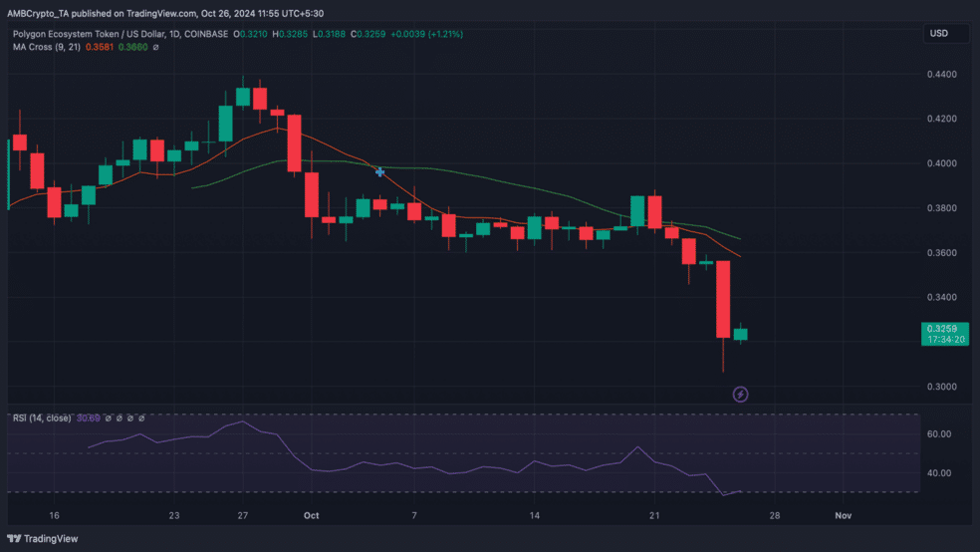Click the green MA value 0.3660

coord(133,48)
